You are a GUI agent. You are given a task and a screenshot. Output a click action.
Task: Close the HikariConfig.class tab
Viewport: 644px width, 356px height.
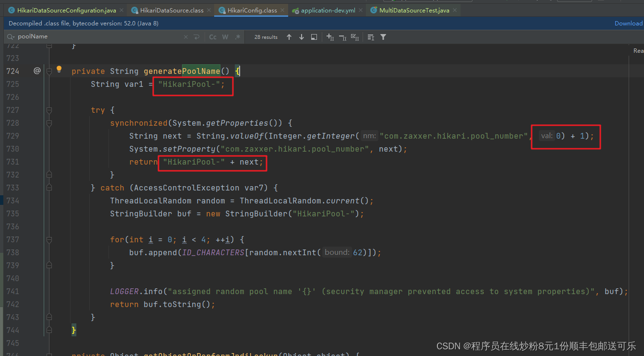click(282, 10)
